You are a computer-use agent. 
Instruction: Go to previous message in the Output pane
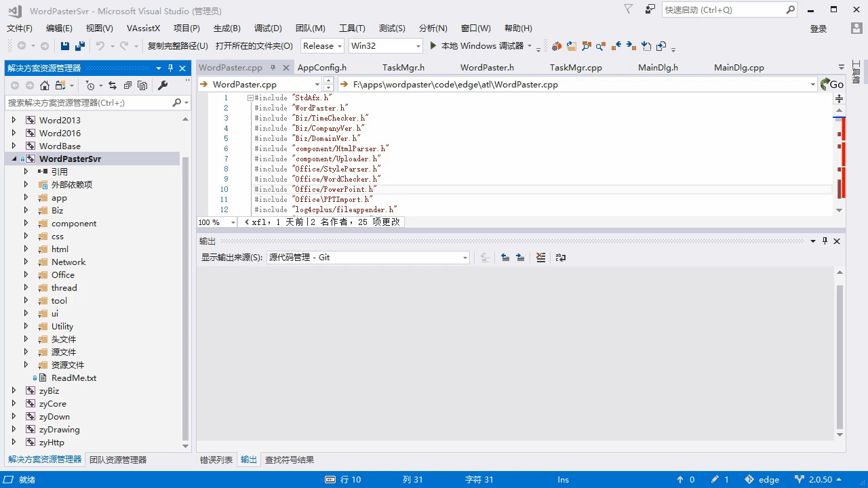(505, 258)
